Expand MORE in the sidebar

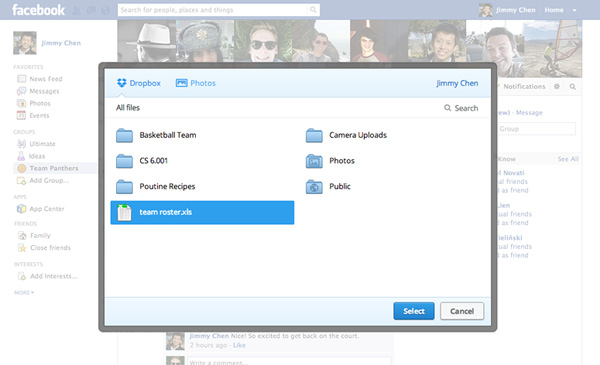24,293
